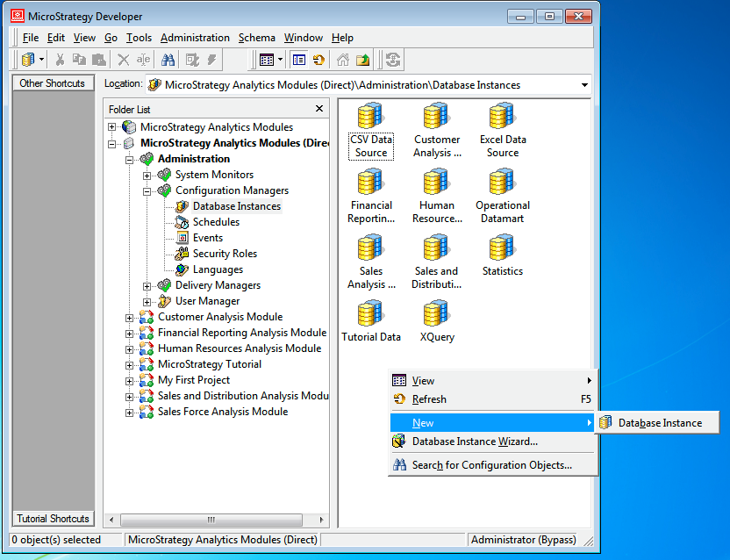
Task: Open the View style dropdown arrow in toolbar
Action: 280,60
